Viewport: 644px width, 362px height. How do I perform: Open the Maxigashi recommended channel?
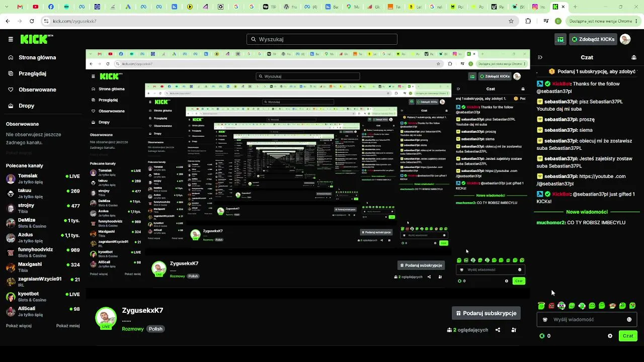(x=43, y=266)
